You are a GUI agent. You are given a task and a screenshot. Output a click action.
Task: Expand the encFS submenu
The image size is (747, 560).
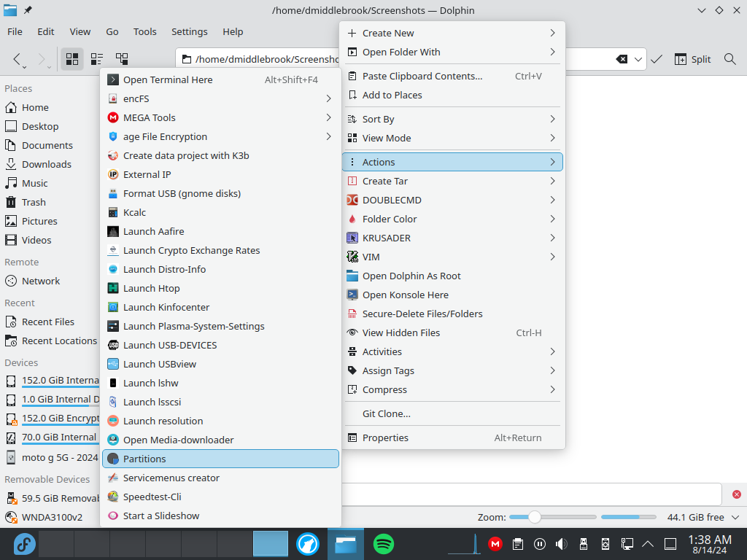[x=220, y=98]
